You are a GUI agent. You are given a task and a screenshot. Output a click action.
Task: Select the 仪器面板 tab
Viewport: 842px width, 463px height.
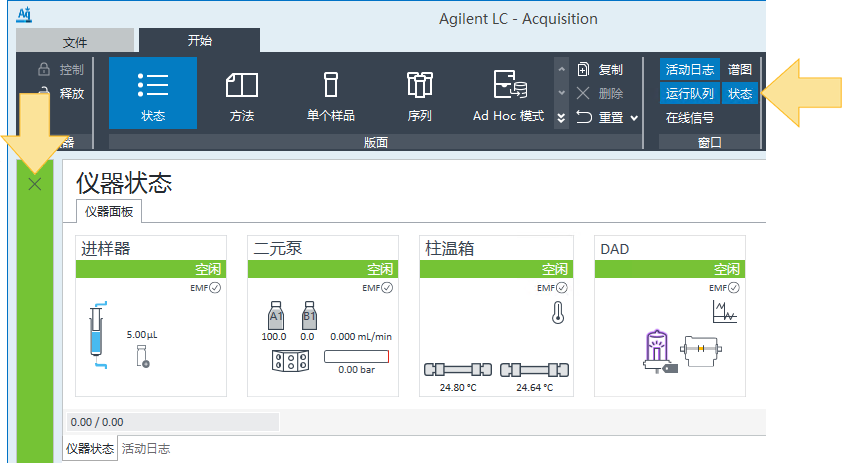[109, 212]
